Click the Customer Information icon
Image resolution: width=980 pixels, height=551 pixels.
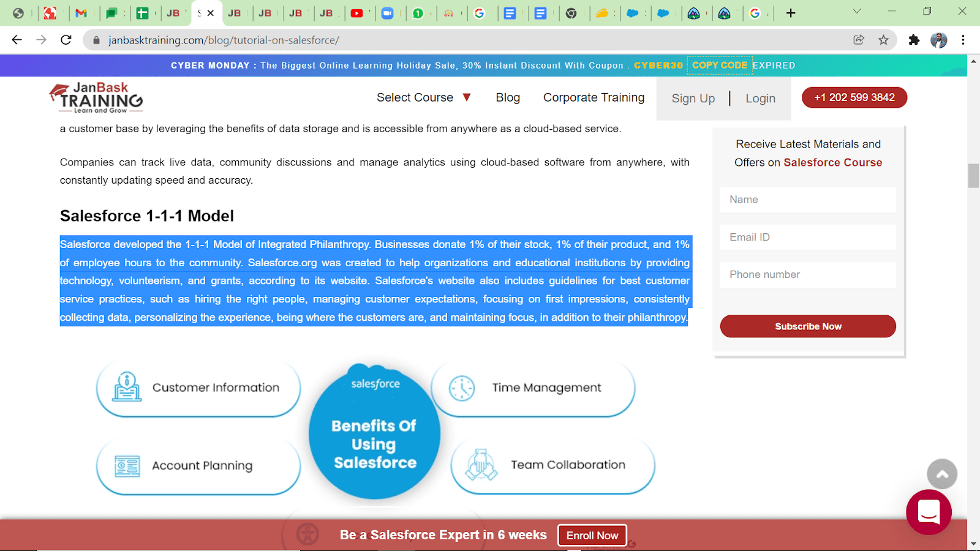(127, 387)
